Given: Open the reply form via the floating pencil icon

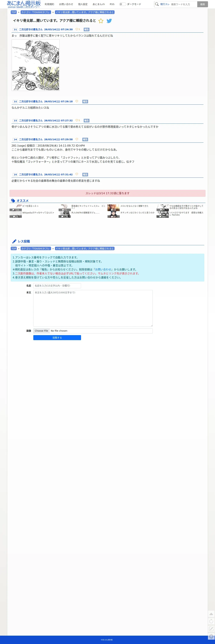Looking at the screenshot, I should [211, 629].
